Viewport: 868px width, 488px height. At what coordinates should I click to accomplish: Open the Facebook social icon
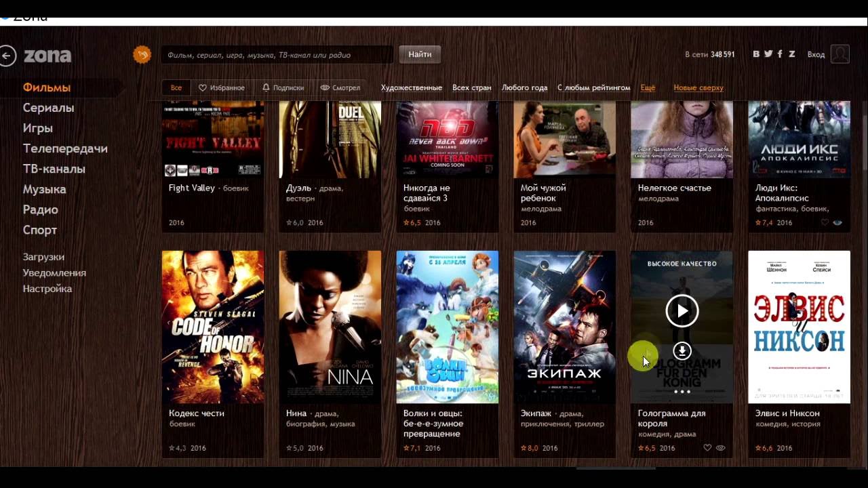coord(780,54)
